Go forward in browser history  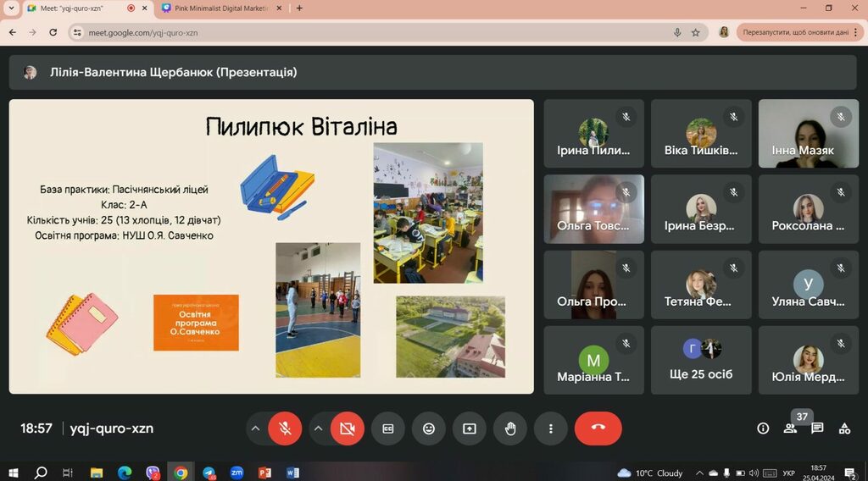click(x=33, y=33)
